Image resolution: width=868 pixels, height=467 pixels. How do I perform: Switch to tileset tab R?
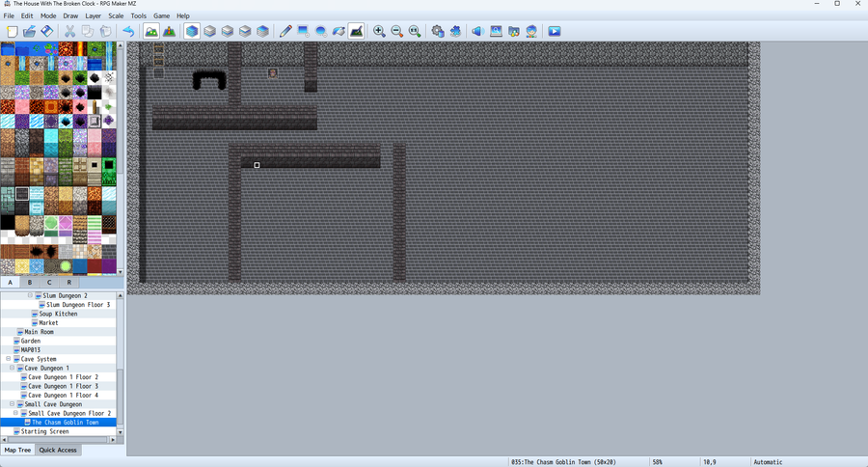click(69, 283)
